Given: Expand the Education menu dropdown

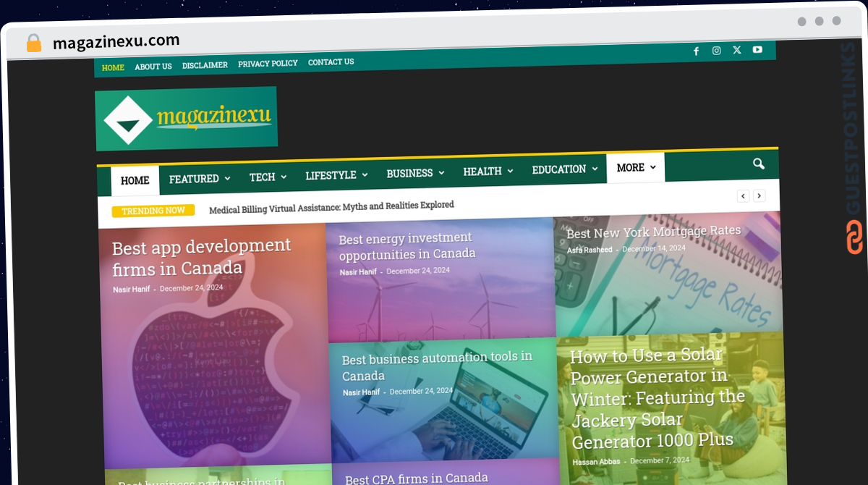Looking at the screenshot, I should pos(564,169).
